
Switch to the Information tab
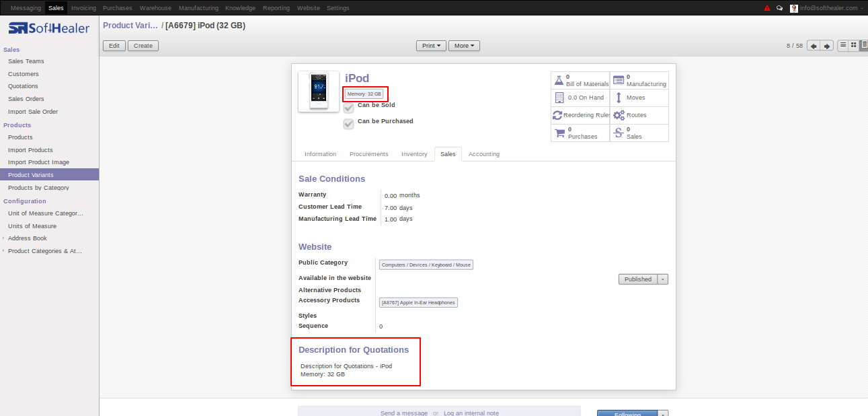(x=320, y=154)
